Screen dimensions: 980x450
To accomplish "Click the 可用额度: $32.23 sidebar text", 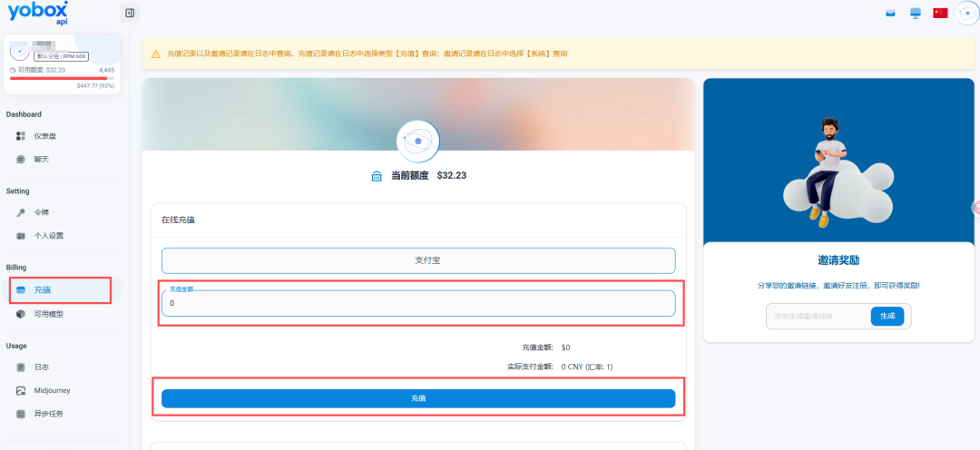I will click(x=41, y=70).
